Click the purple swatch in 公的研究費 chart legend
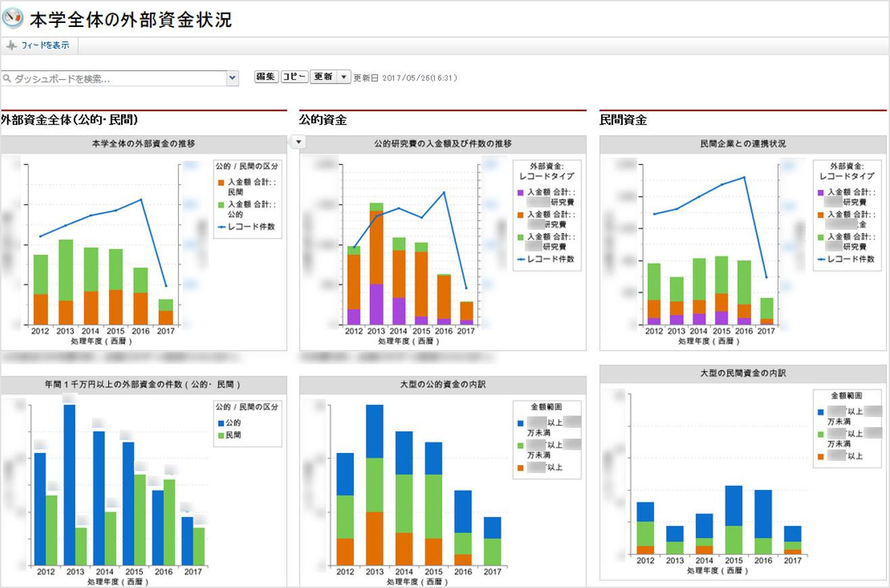 (x=521, y=193)
